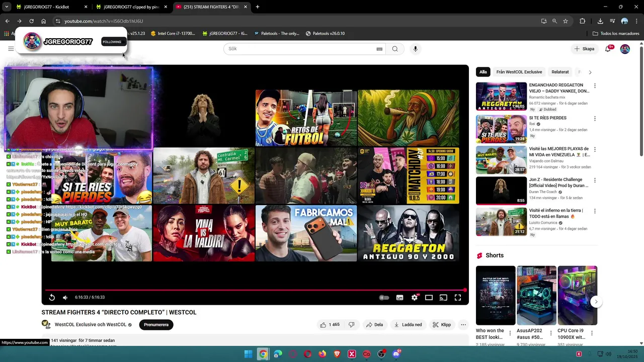Open options for Visité el infierno video
Screen dimensions: 644x362
click(595, 211)
